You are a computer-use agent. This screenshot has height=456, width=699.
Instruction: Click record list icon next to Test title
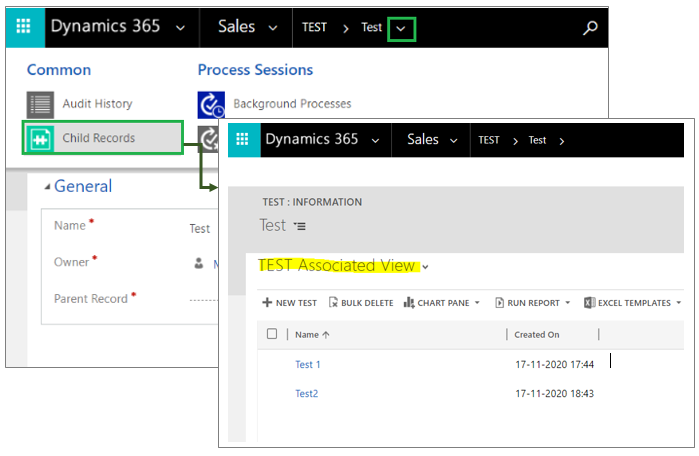coord(300,226)
